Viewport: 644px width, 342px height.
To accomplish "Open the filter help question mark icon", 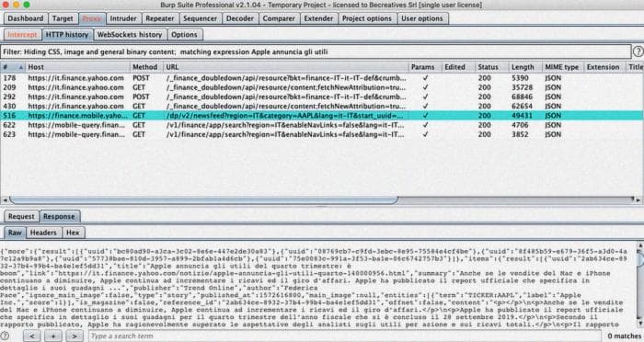I will tap(638, 51).
